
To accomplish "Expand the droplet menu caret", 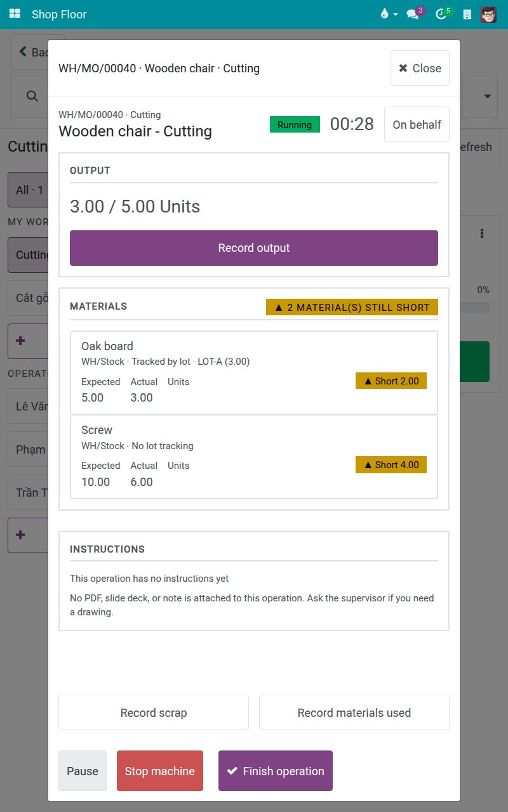I will point(396,15).
